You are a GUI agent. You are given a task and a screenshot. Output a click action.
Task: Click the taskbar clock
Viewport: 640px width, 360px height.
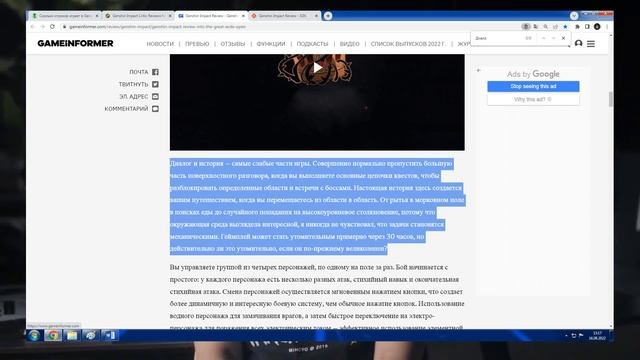tap(597, 336)
